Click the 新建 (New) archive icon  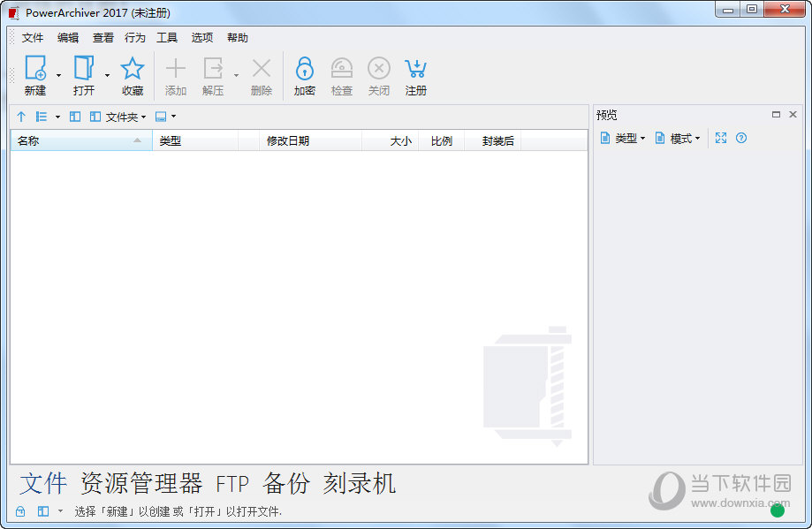pyautogui.click(x=35, y=68)
